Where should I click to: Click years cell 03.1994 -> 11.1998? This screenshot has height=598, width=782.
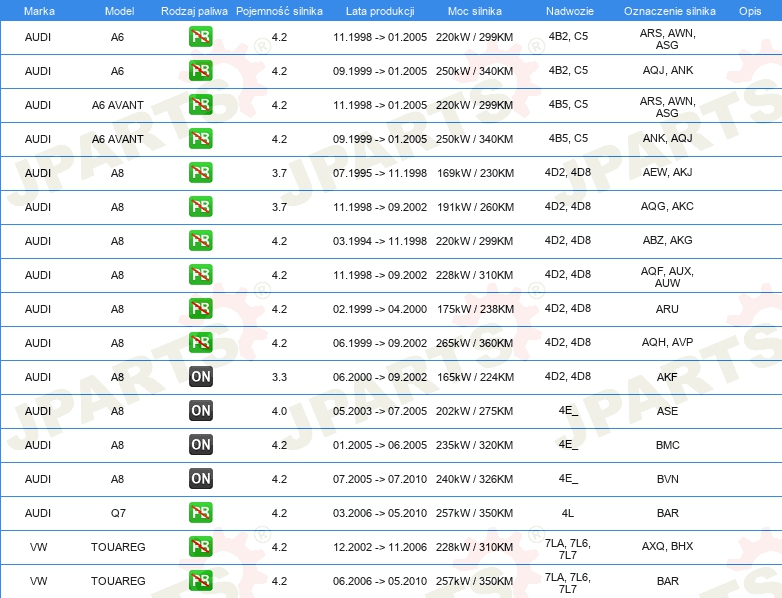click(x=380, y=241)
